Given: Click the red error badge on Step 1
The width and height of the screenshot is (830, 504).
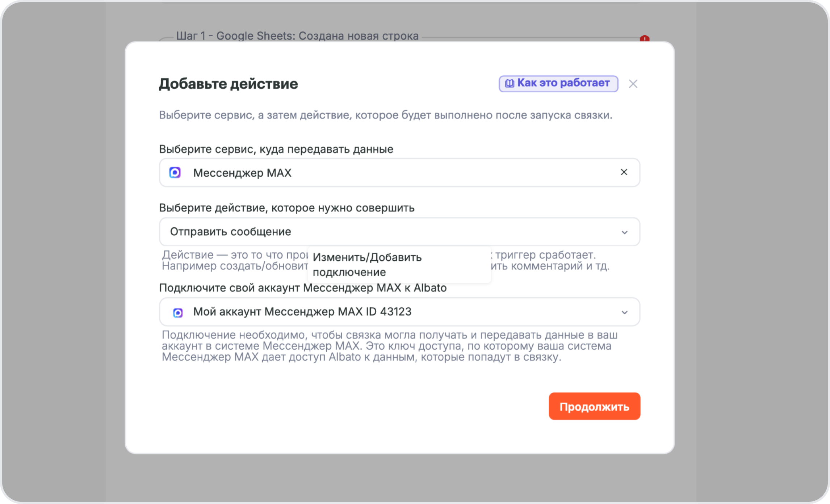Looking at the screenshot, I should coord(644,38).
